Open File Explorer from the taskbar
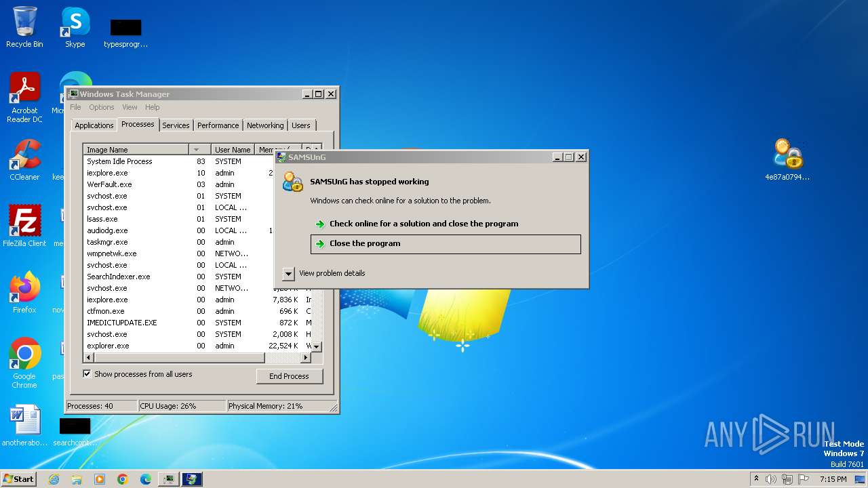Image resolution: width=868 pixels, height=488 pixels. (x=77, y=479)
